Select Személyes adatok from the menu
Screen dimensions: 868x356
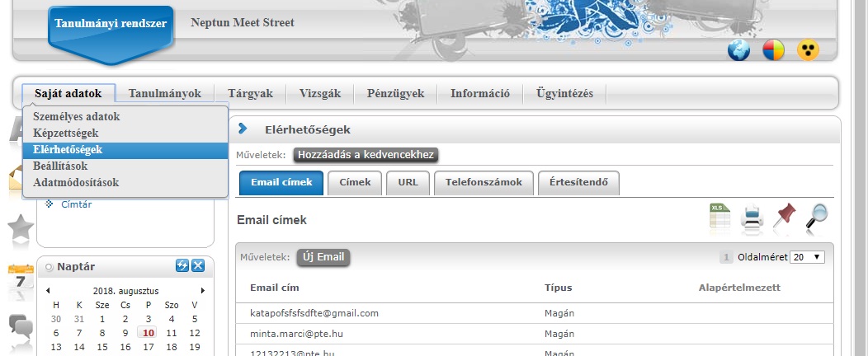tap(77, 117)
